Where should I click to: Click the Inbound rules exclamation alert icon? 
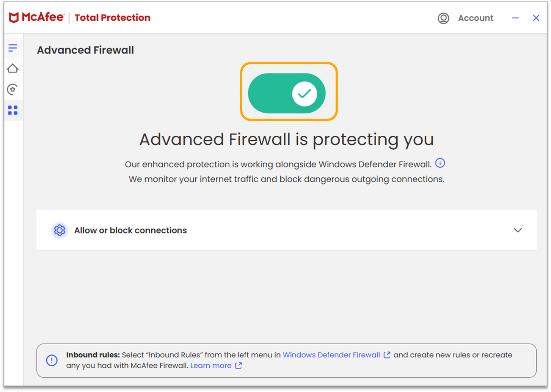[x=52, y=360]
